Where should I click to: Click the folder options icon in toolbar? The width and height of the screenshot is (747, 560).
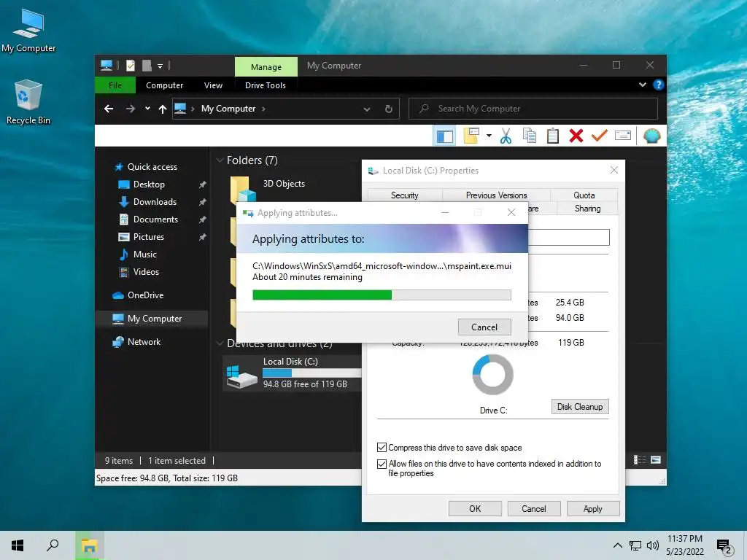tap(471, 136)
